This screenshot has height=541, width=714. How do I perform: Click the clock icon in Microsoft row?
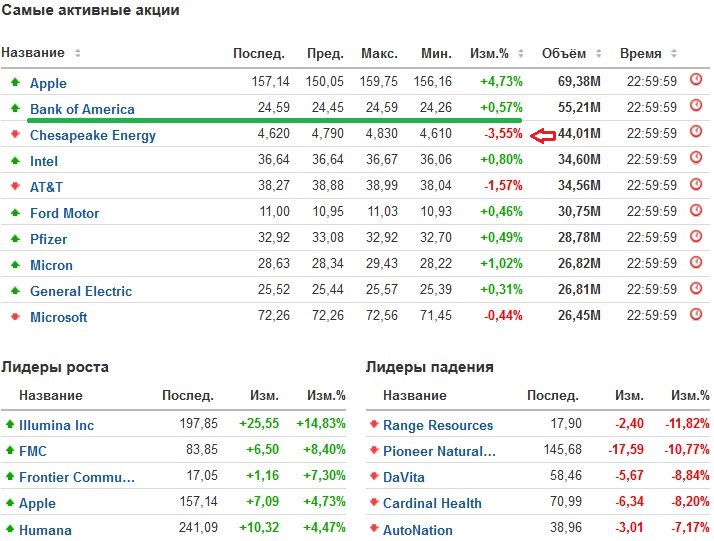click(697, 315)
